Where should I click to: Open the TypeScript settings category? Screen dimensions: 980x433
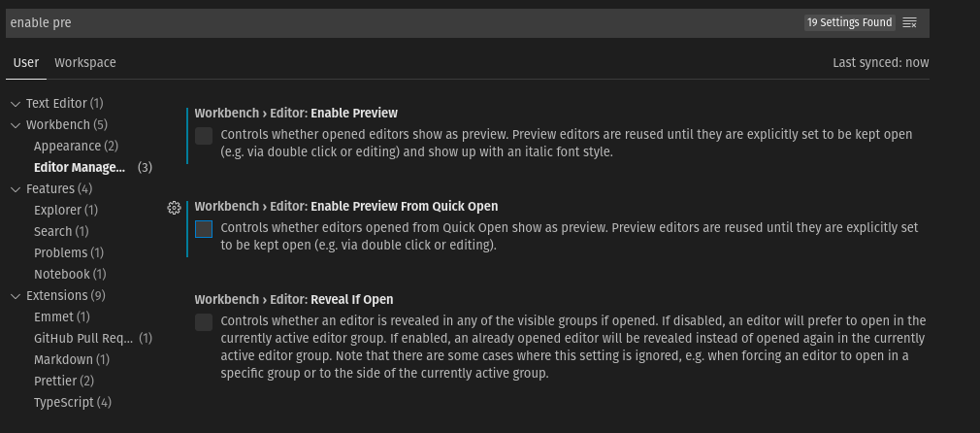[x=73, y=402]
